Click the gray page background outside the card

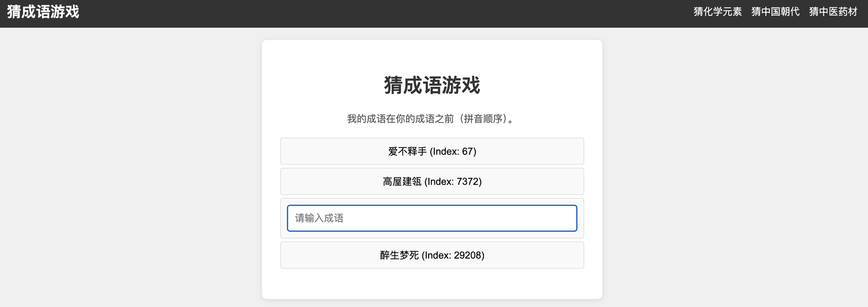(136, 181)
